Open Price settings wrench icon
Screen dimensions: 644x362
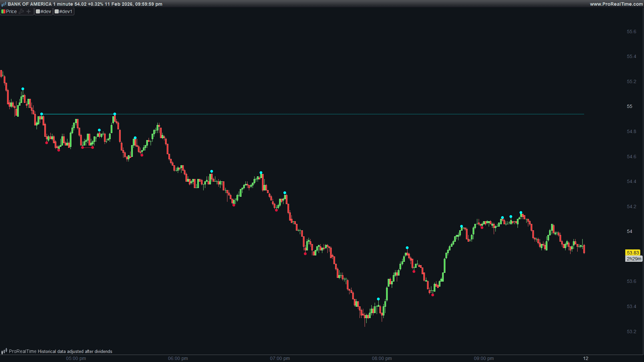coord(21,11)
